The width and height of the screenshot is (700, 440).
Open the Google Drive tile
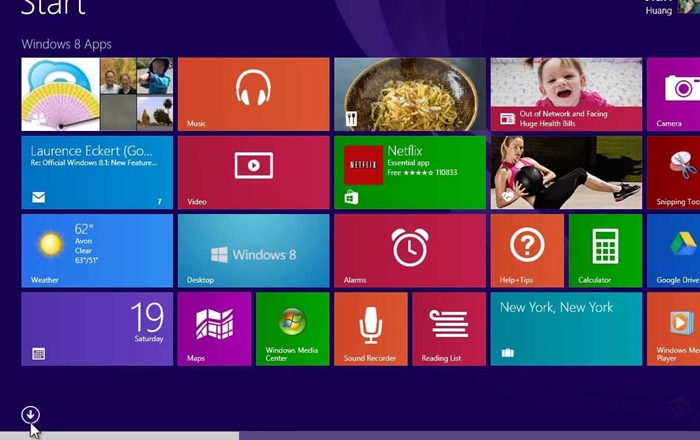pos(674,250)
